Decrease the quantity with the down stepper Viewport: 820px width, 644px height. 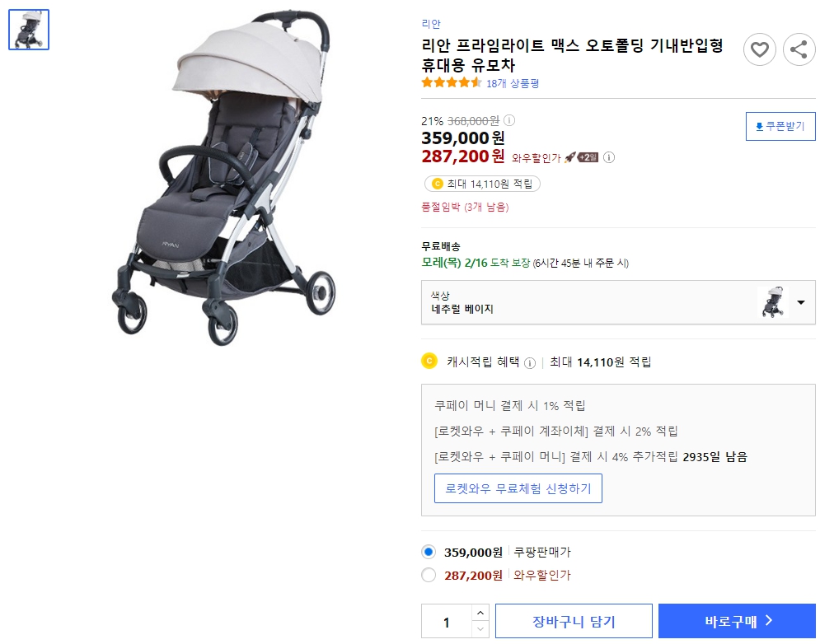coord(479,627)
